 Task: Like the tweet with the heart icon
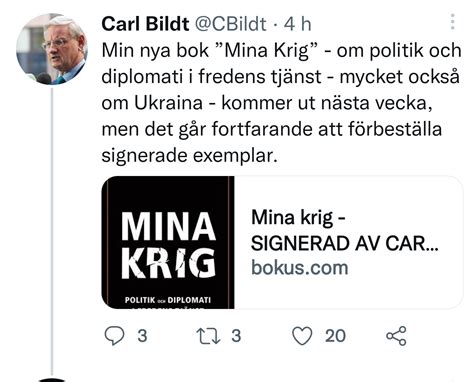pyautogui.click(x=302, y=336)
